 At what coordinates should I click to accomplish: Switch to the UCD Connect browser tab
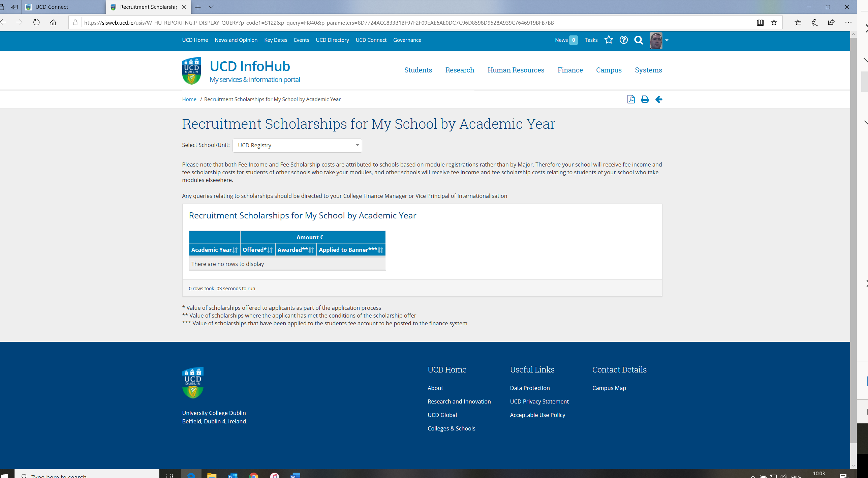(64, 7)
